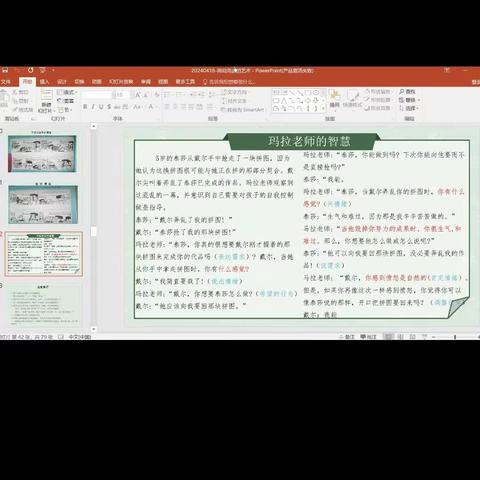480x480 pixels.
Task: Open the Shape Outline dropdown
Action: [379, 100]
